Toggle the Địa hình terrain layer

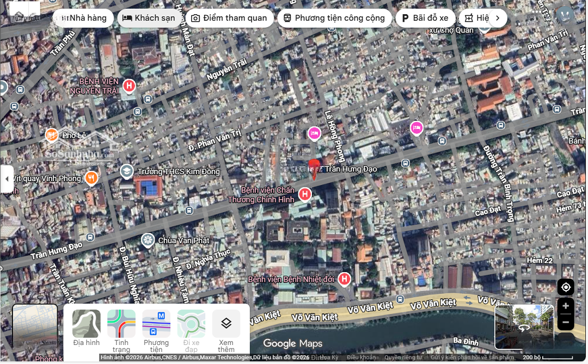(87, 329)
